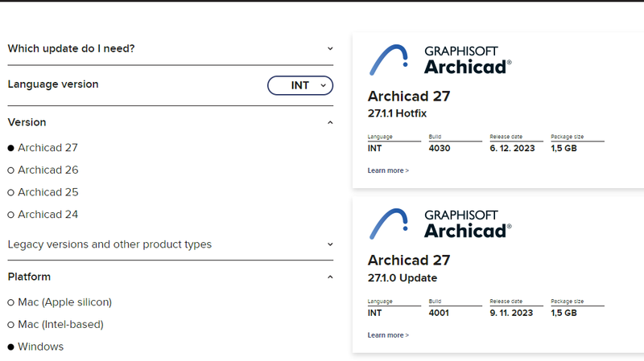Click Archicad logo on 27.1.1 Hotfix card

[x=440, y=59]
